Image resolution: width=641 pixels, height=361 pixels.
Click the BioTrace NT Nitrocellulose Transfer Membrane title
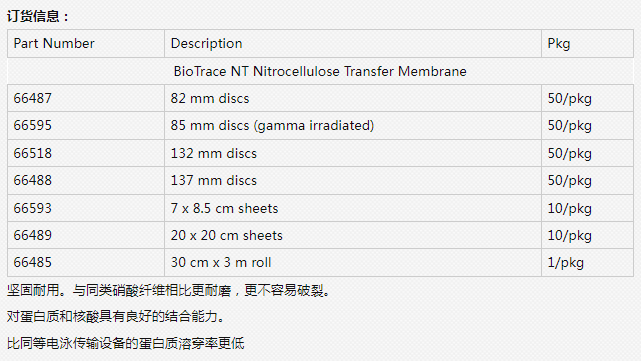pos(320,71)
